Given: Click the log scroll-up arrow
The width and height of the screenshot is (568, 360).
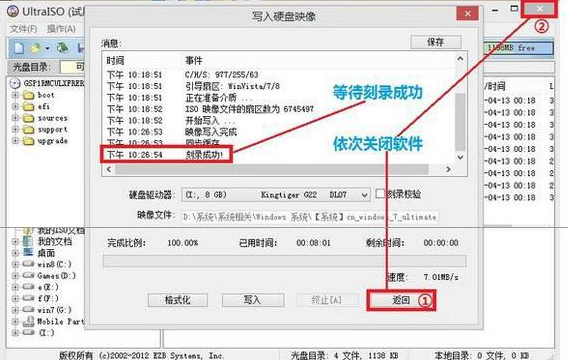Looking at the screenshot, I should [x=460, y=59].
